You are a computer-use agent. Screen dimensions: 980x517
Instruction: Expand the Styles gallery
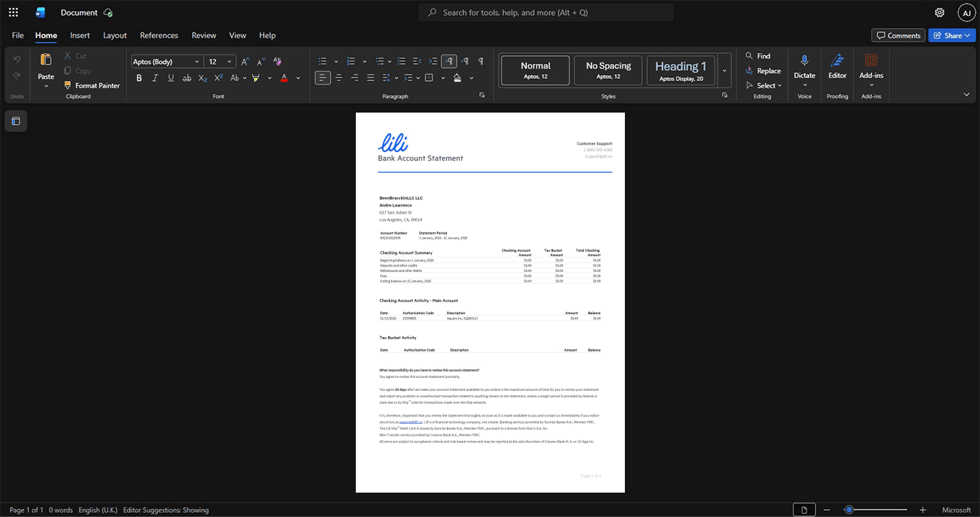click(x=725, y=70)
